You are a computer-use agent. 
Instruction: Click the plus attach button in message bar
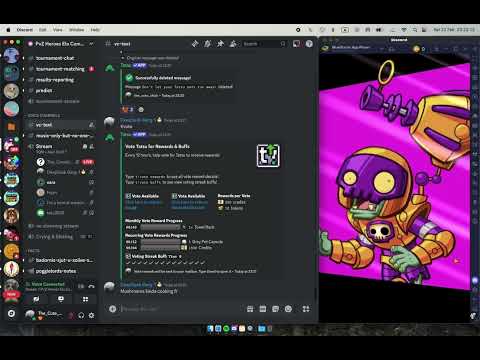click(113, 309)
